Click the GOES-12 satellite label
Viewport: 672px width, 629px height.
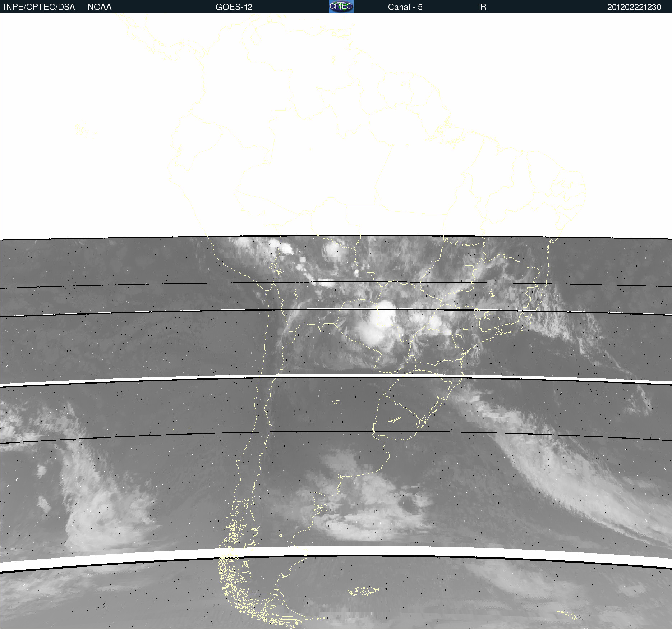pos(234,7)
